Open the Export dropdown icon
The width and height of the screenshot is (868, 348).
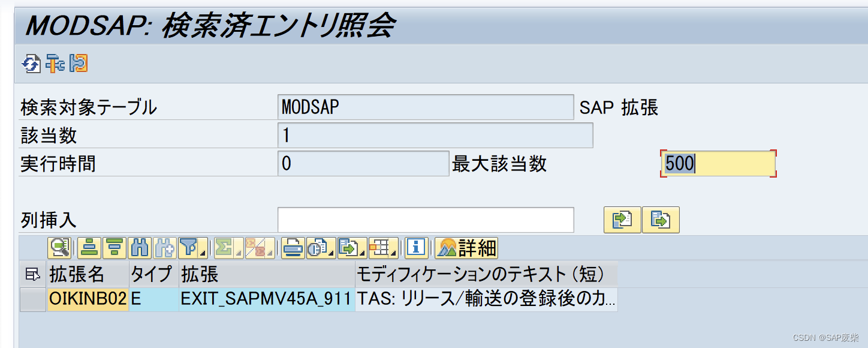point(352,247)
